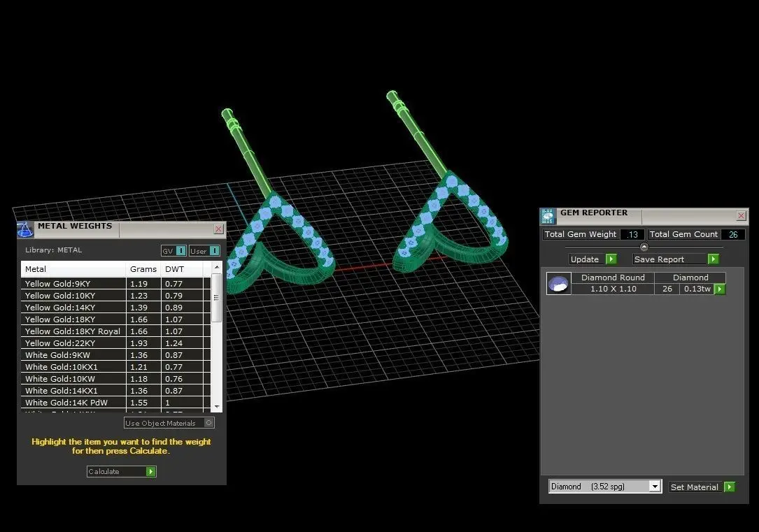Image resolution: width=759 pixels, height=532 pixels.
Task: Click the green Calculate arrow icon
Action: (151, 472)
